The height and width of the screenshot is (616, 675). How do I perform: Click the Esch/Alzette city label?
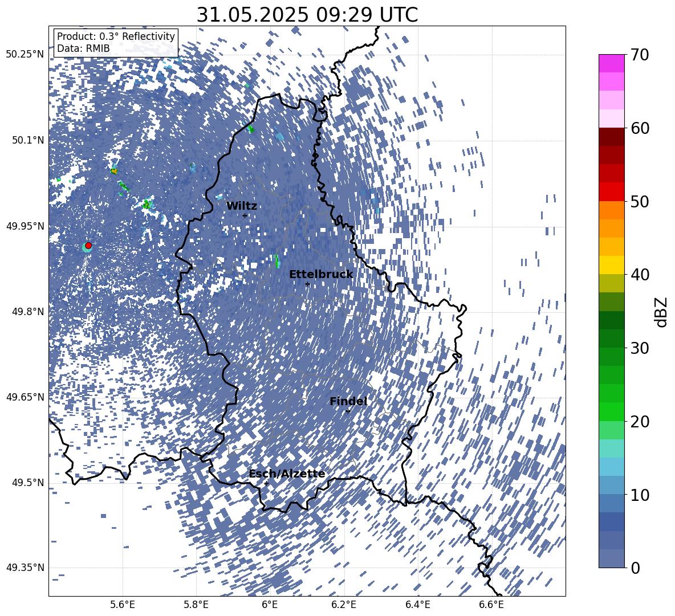point(287,474)
